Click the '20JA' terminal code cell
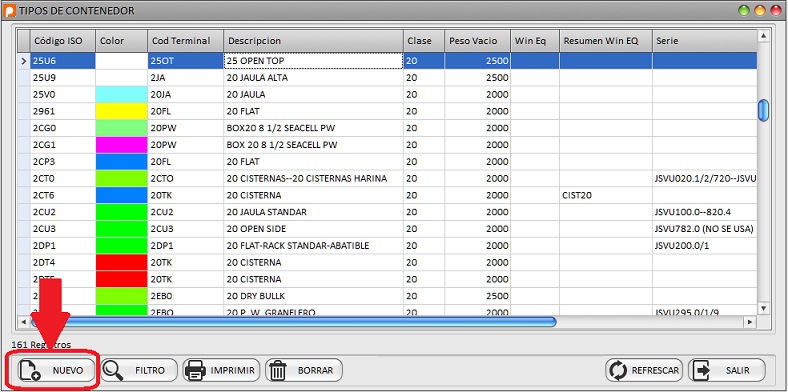 click(185, 94)
